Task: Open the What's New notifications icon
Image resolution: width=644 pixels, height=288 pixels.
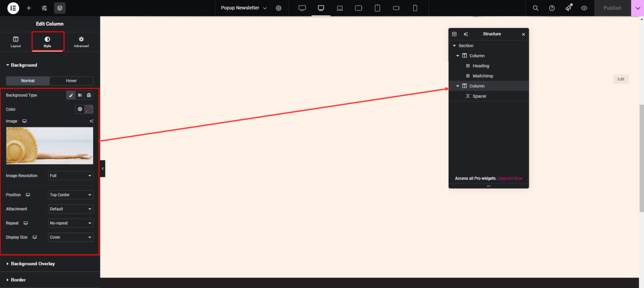Action: (x=568, y=8)
